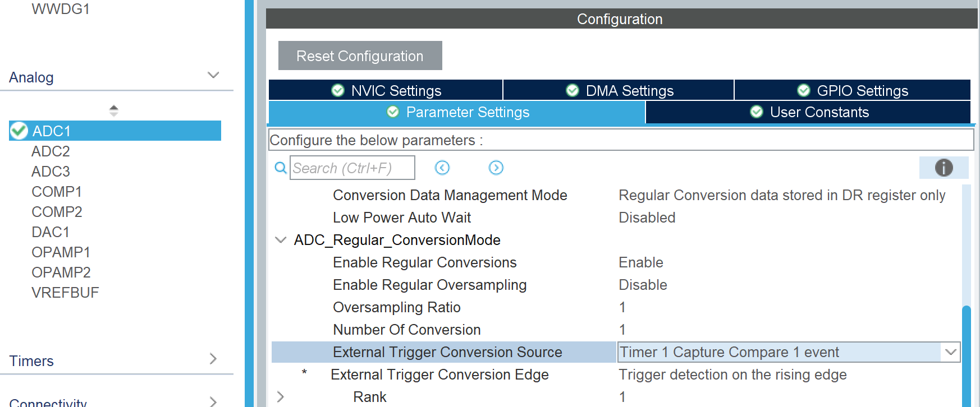The image size is (980, 407).
Task: Collapse the Analog category
Action: click(x=213, y=75)
